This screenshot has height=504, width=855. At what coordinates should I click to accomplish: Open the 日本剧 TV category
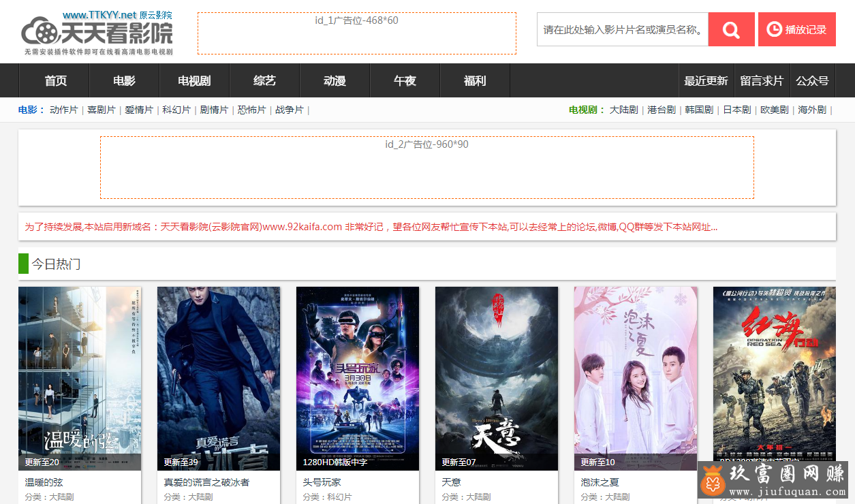pos(736,110)
